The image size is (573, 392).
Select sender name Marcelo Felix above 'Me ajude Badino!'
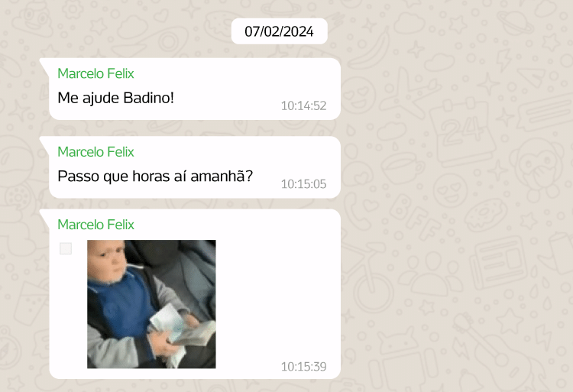pyautogui.click(x=95, y=73)
